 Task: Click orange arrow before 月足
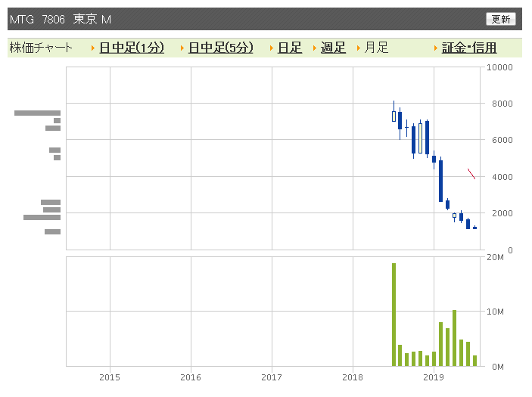[358, 48]
